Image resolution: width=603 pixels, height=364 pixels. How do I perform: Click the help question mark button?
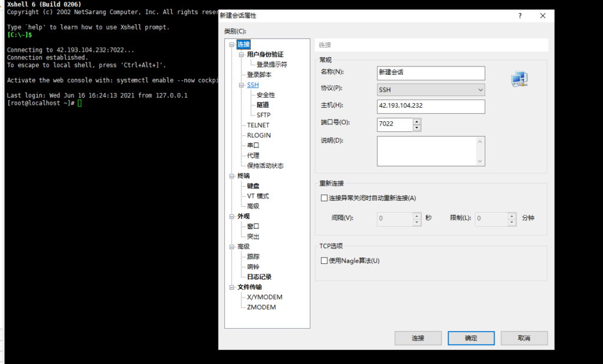click(520, 16)
